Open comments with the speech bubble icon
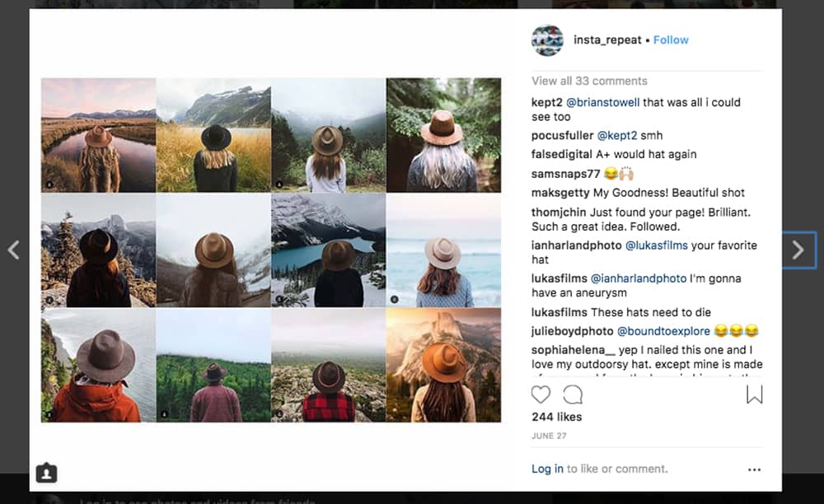Viewport: 824px width, 504px height. click(x=573, y=394)
